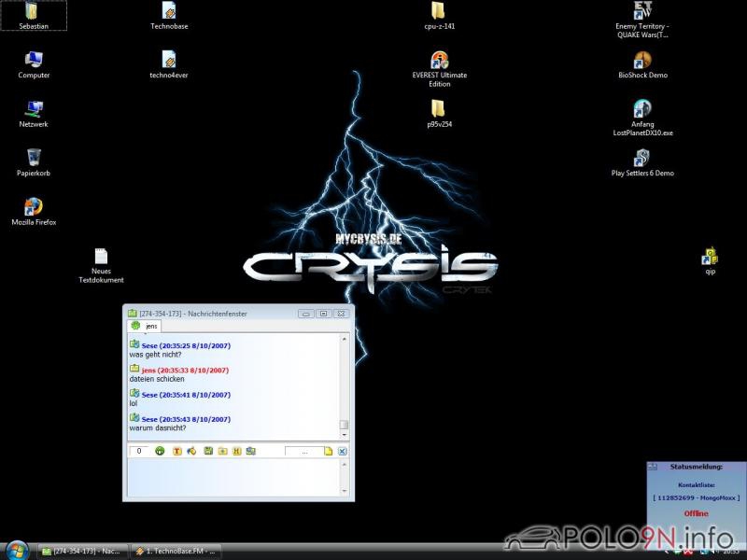Open the Computer desktop icon
The height and width of the screenshot is (560, 747).
[34, 64]
